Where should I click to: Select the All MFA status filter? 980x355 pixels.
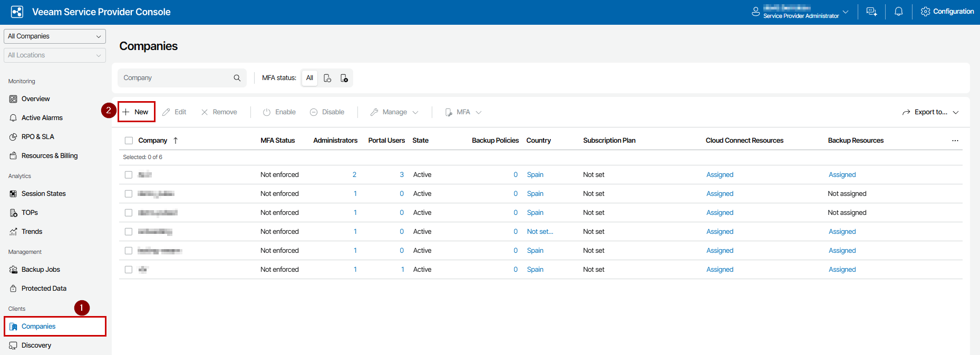click(309, 78)
